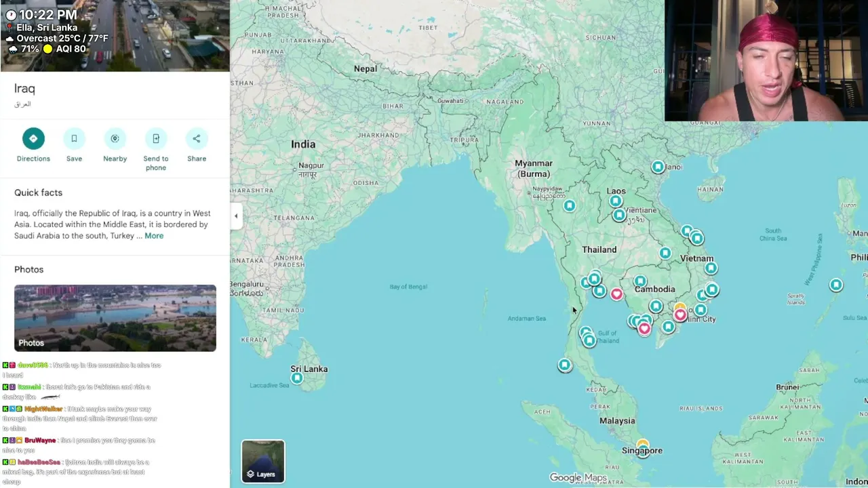This screenshot has height=488, width=868.
Task: Open the Iraq Photos thumbnail
Action: (x=115, y=318)
